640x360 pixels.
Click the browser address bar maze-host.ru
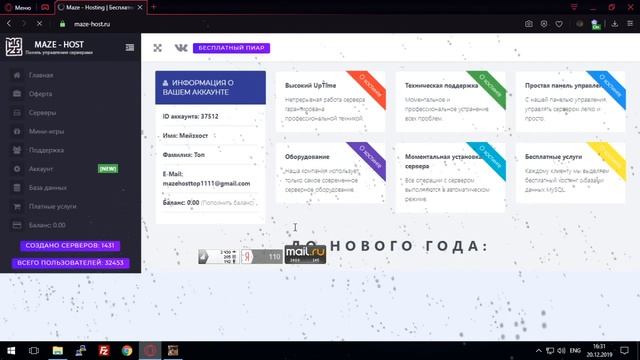coord(92,24)
